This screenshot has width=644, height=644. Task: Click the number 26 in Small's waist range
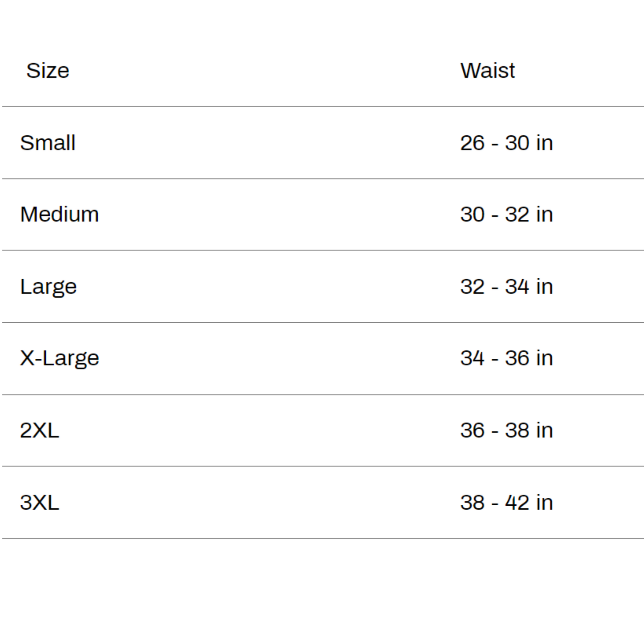coord(472,143)
